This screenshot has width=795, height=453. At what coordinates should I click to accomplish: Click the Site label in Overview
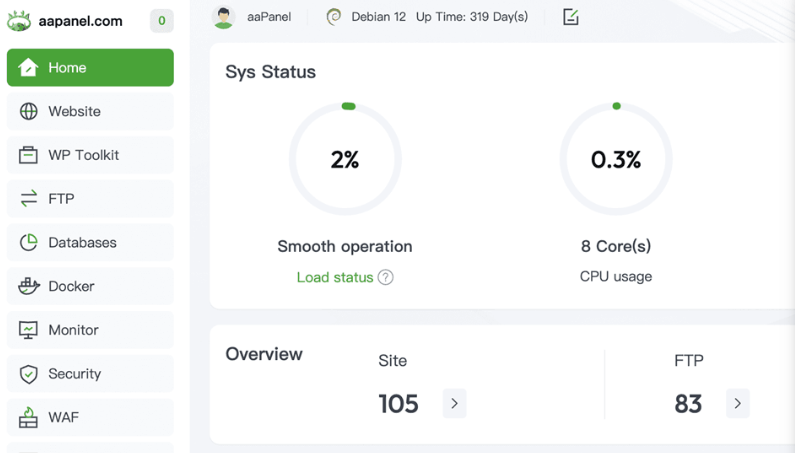[392, 361]
